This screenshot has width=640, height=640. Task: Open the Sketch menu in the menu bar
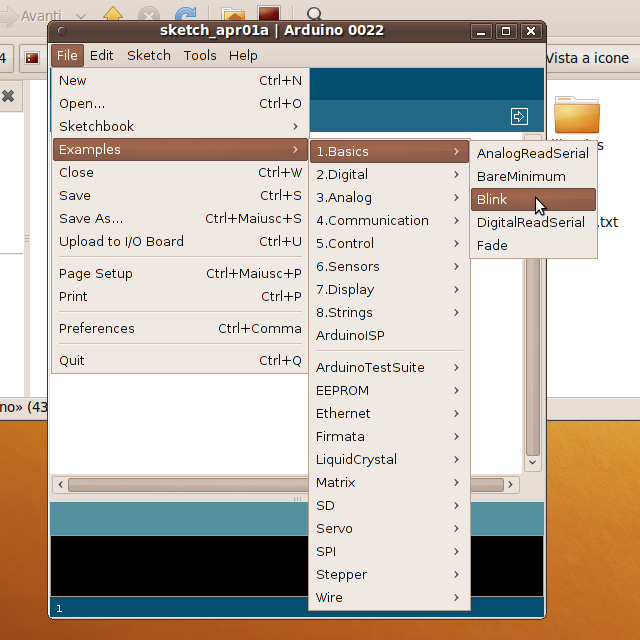[x=149, y=55]
